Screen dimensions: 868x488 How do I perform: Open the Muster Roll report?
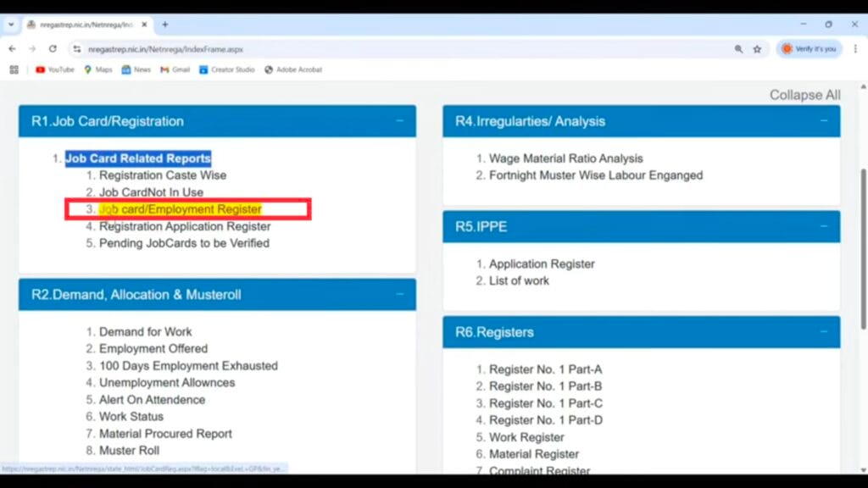click(129, 451)
